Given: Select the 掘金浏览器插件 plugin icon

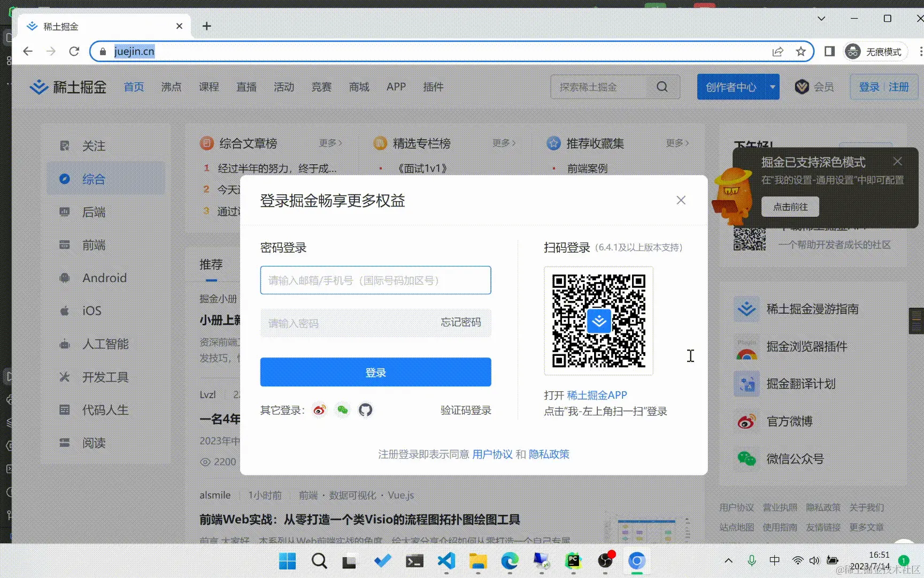Looking at the screenshot, I should tap(746, 346).
